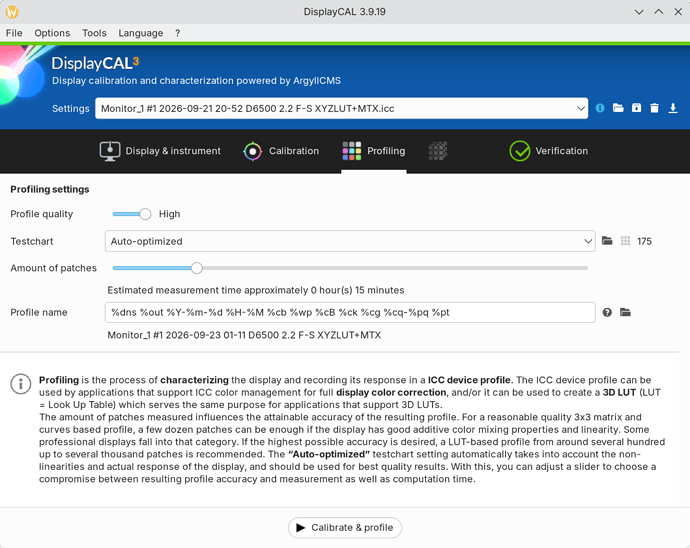Viewport: 690px width, 548px height.
Task: Open the ? help menu
Action: click(177, 33)
